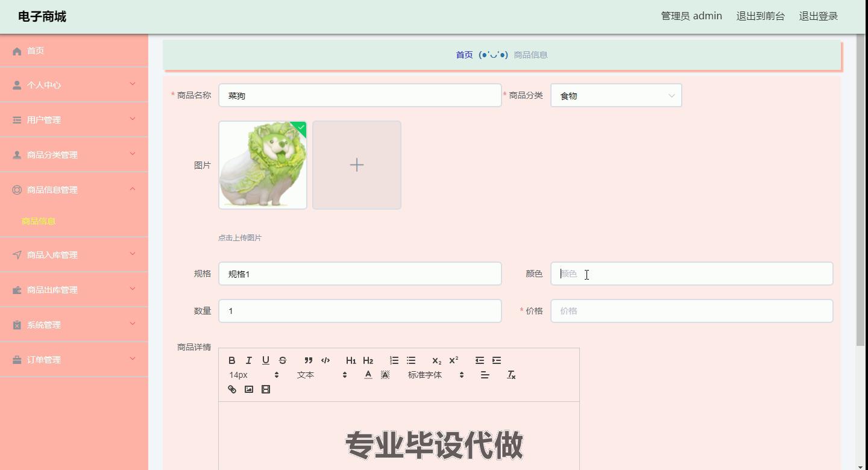This screenshot has width=868, height=470.
Task: Open the text color picker
Action: [368, 375]
